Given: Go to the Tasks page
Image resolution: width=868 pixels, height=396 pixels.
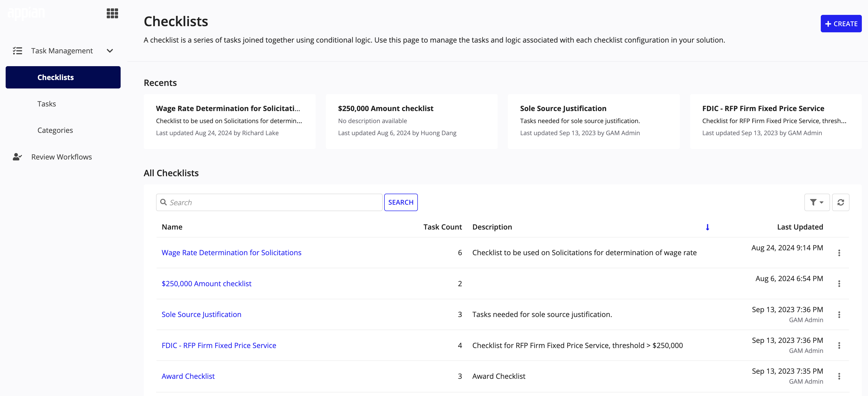Looking at the screenshot, I should pyautogui.click(x=46, y=104).
